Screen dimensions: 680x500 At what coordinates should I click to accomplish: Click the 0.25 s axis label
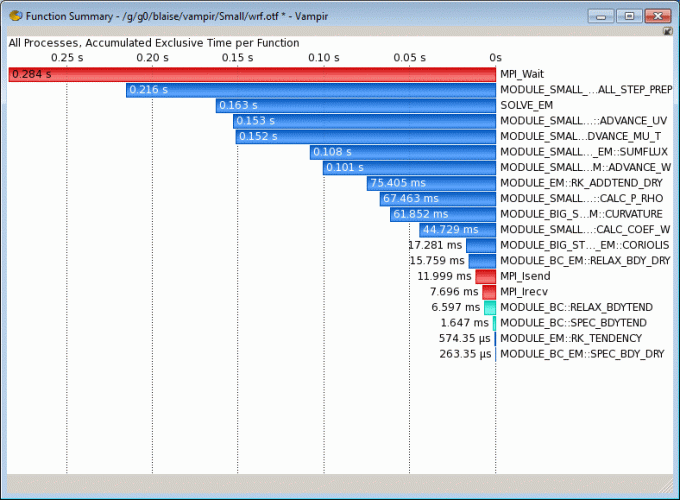coord(67,58)
